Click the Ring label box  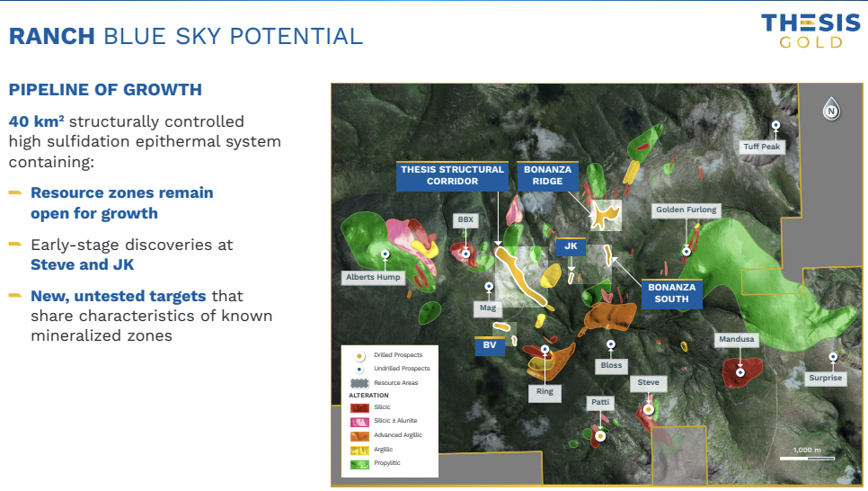(545, 392)
